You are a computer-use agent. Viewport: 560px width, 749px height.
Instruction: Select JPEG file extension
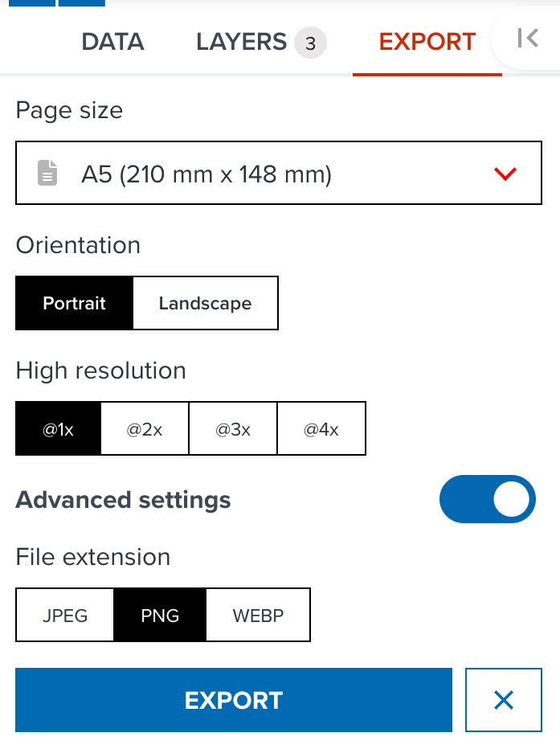[x=65, y=616]
